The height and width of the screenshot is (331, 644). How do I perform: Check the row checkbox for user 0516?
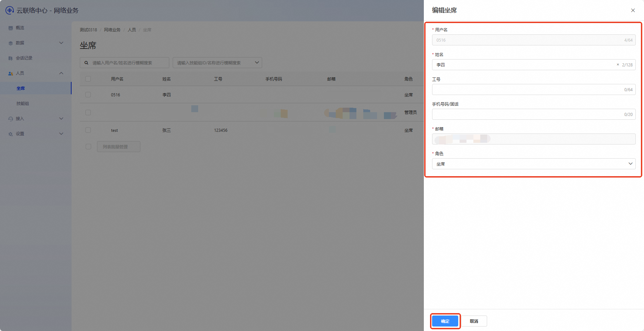88,95
